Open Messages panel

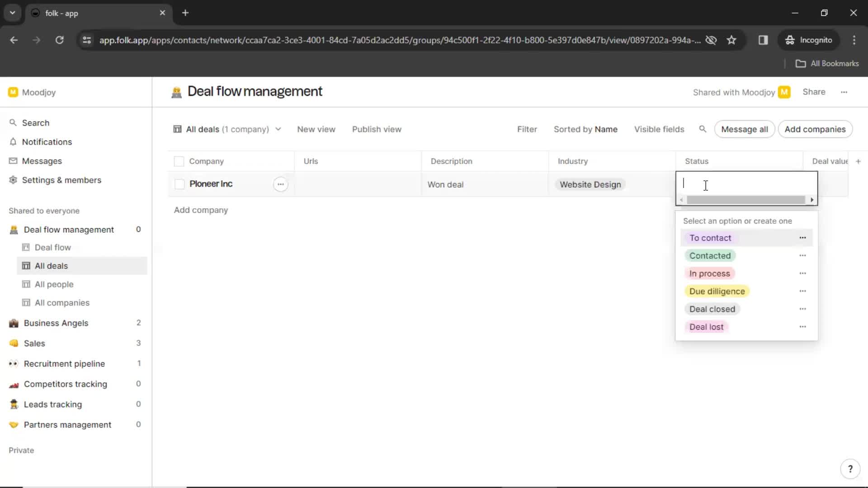(42, 160)
